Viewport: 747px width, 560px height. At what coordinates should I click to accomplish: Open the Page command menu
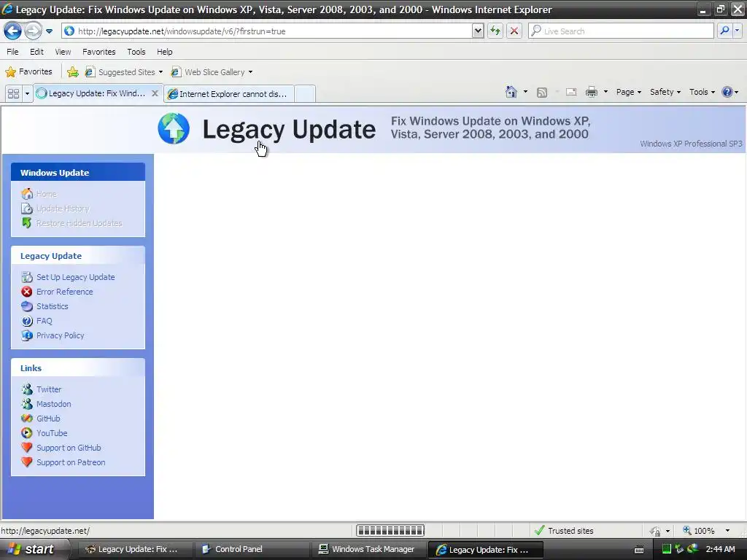point(628,92)
